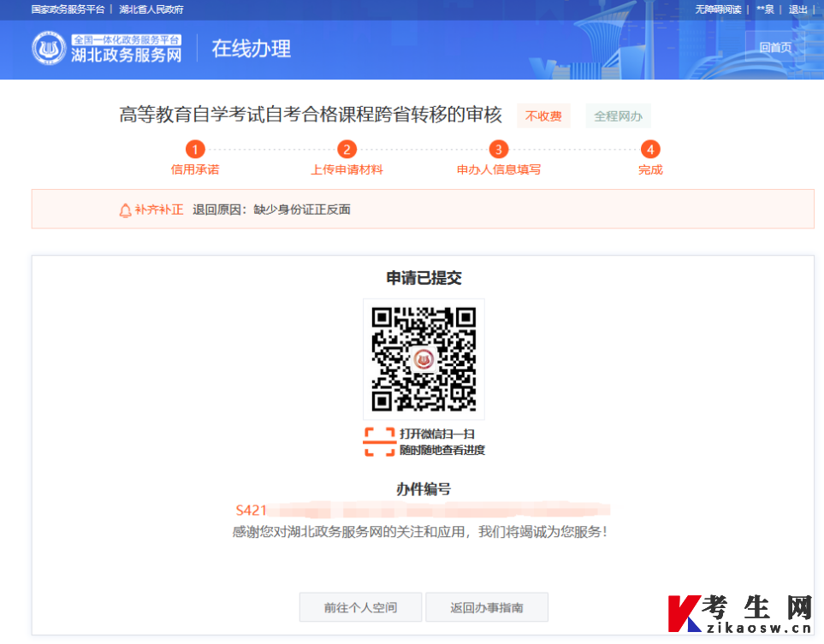Click the page title 高等教育自学考试自考合格课程跨省转移的审核
This screenshot has height=644, width=824.
[x=311, y=115]
